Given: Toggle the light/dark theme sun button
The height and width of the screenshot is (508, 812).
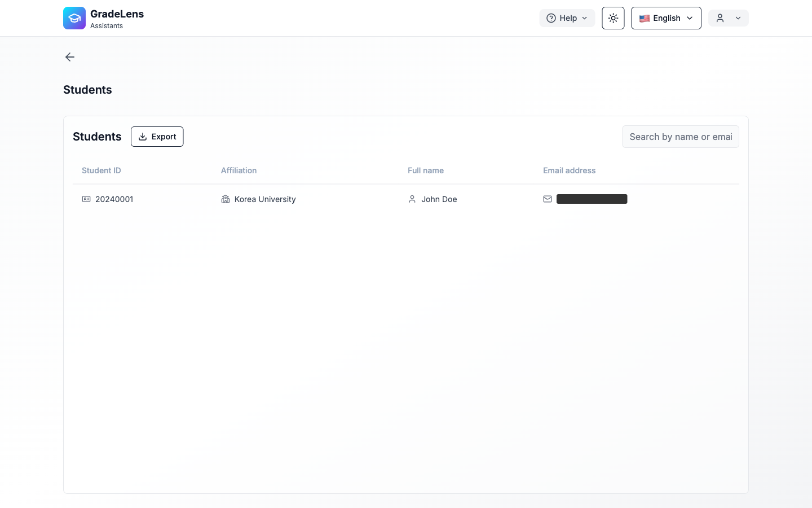Looking at the screenshot, I should pos(613,18).
